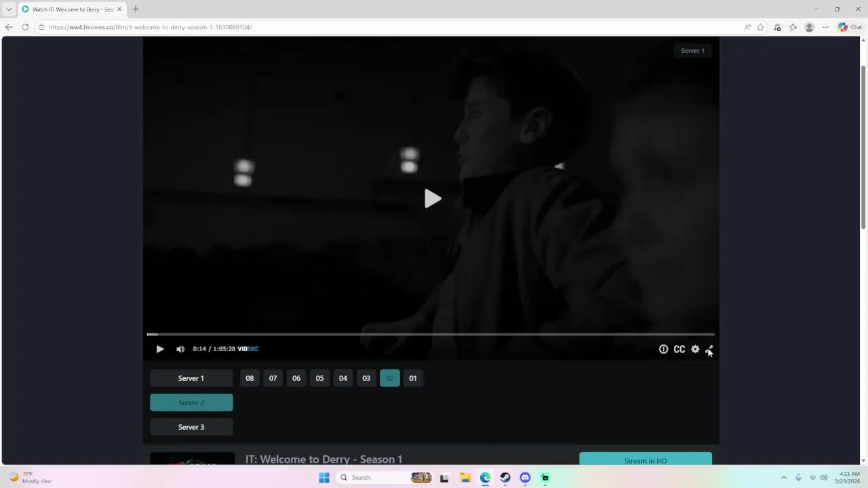Click the page vertical scrollbar
Viewport: 868px width, 488px height.
pos(863,148)
